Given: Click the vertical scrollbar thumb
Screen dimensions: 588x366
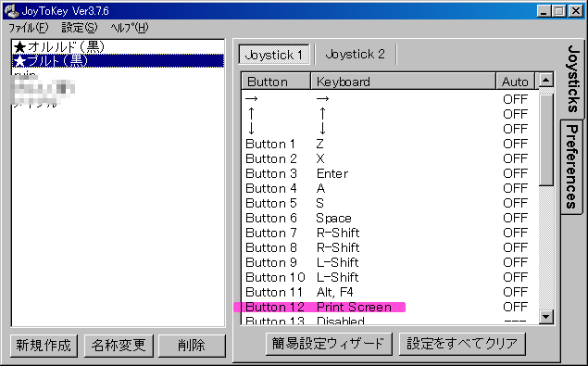Looking at the screenshot, I should (546, 139).
